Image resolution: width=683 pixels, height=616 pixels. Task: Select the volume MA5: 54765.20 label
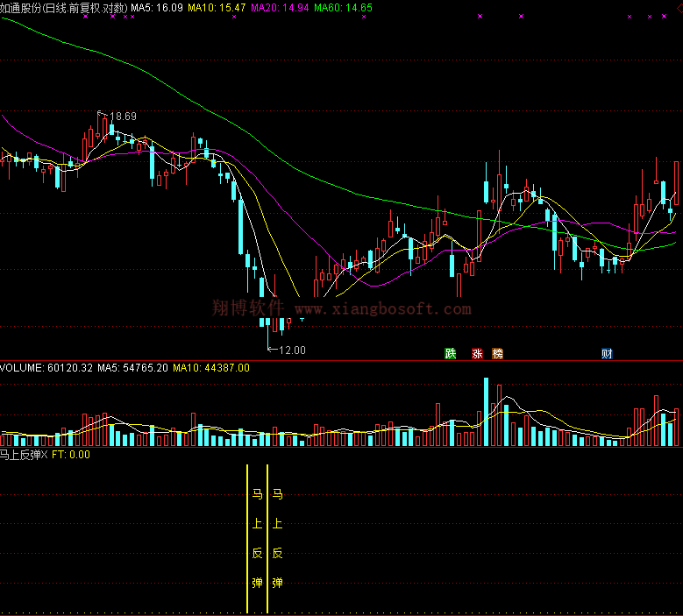coord(132,368)
